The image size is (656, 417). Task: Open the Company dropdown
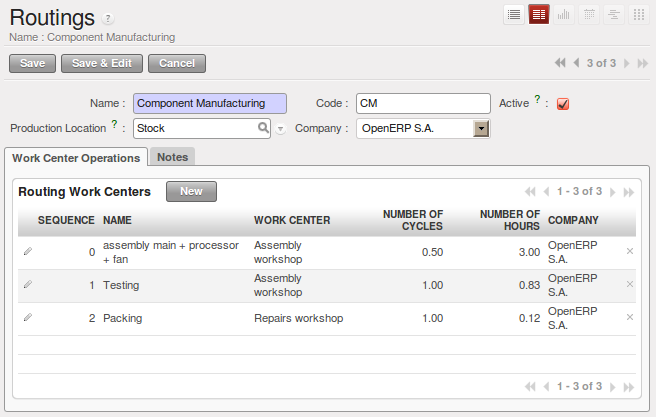(481, 128)
